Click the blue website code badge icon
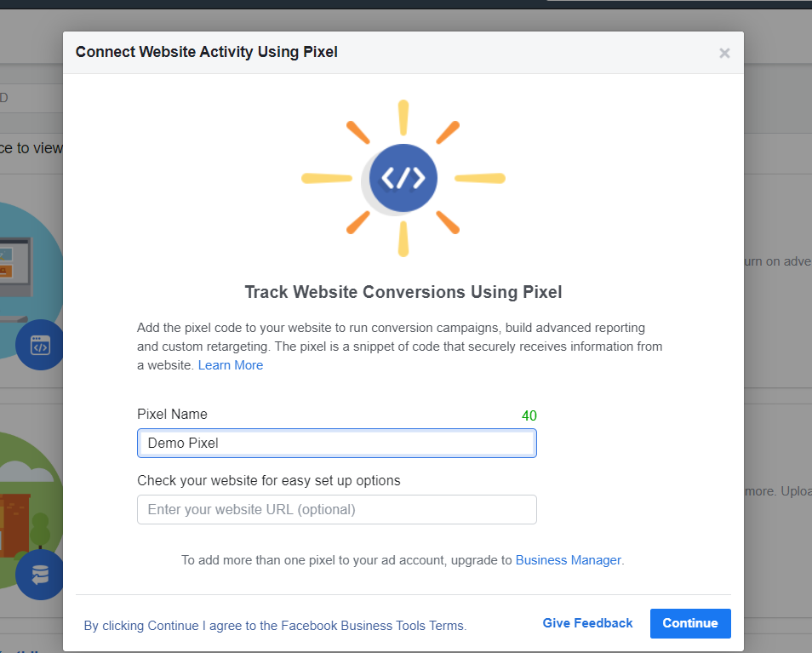Image resolution: width=812 pixels, height=653 pixels. [39, 345]
